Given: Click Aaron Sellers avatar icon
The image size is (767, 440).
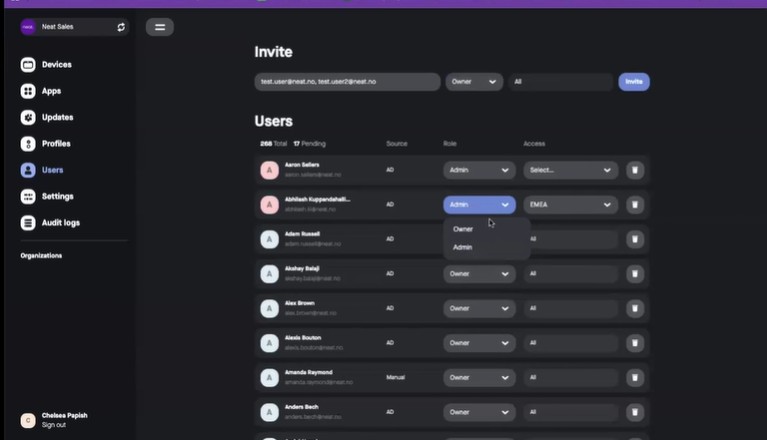Looking at the screenshot, I should (270, 170).
